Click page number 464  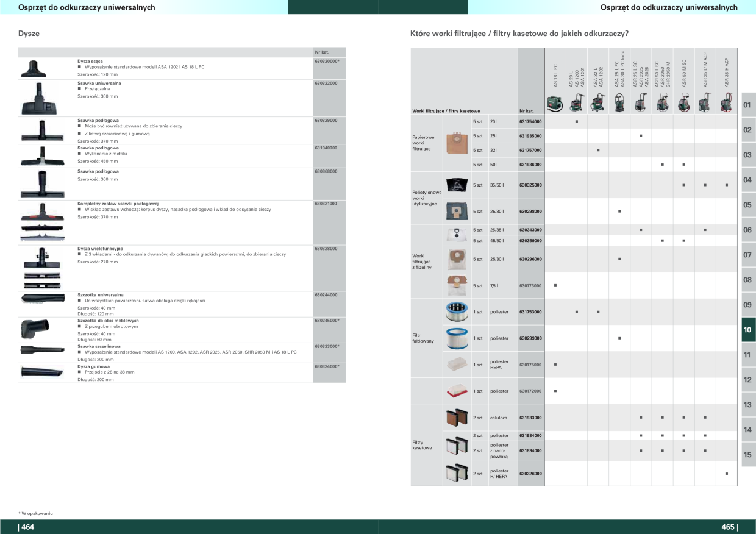pos(26,527)
